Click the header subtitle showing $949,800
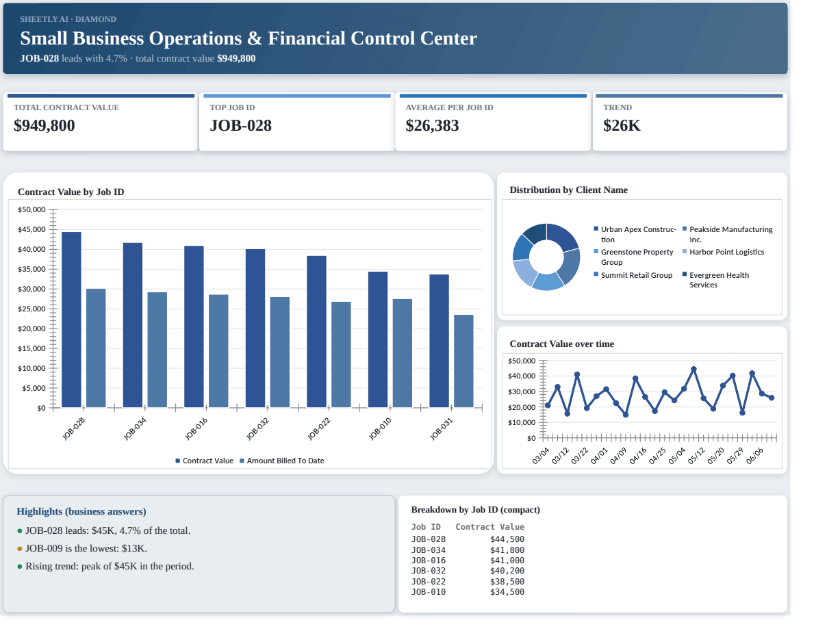 click(138, 58)
